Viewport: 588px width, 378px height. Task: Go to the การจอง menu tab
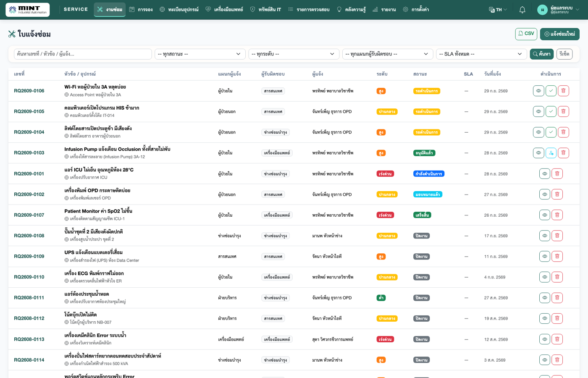141,10
